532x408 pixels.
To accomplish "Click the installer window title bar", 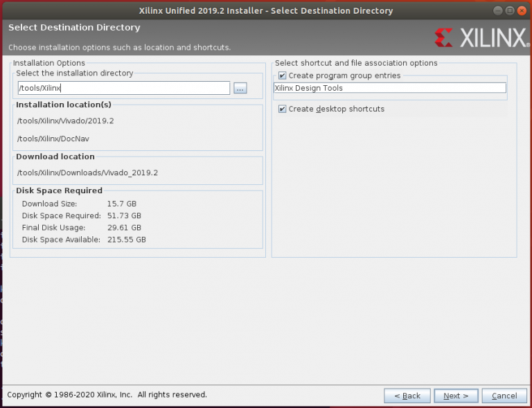I will [266, 10].
